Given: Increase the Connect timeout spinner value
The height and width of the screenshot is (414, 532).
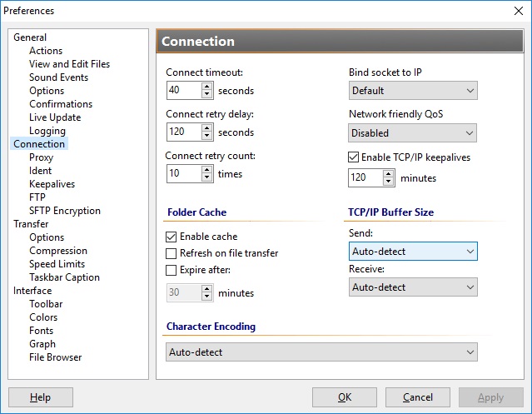Looking at the screenshot, I should tap(207, 86).
